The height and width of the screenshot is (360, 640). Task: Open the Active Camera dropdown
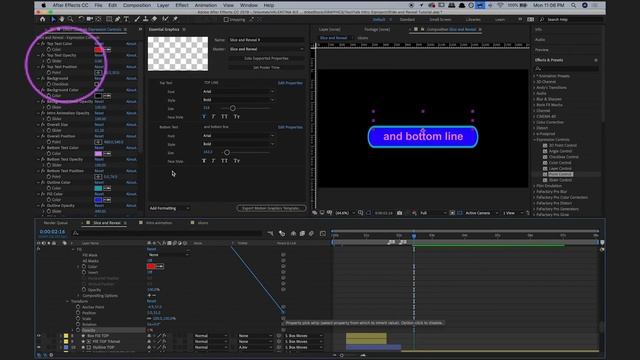pyautogui.click(x=482, y=213)
